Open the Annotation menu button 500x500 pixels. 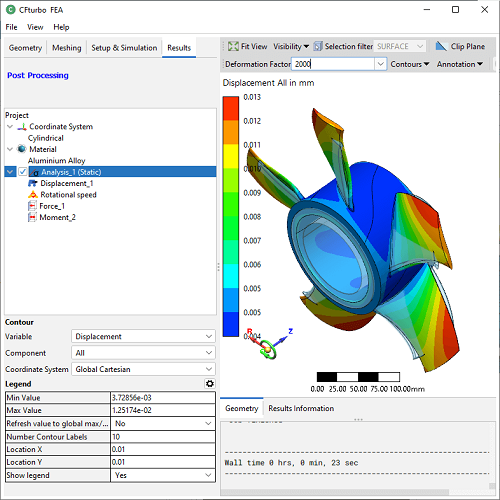coord(460,64)
